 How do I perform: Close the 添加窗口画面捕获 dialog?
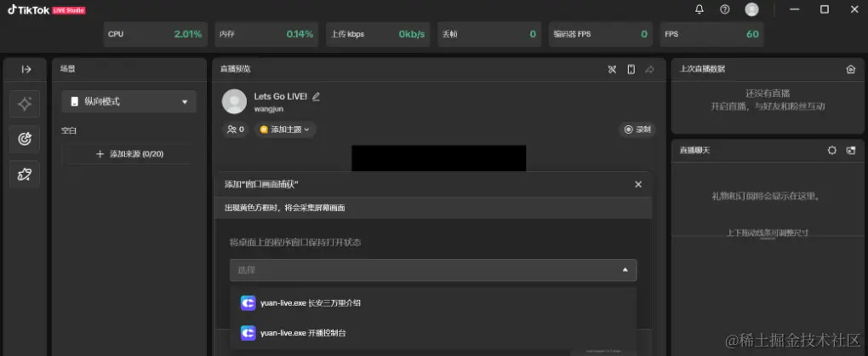(638, 184)
